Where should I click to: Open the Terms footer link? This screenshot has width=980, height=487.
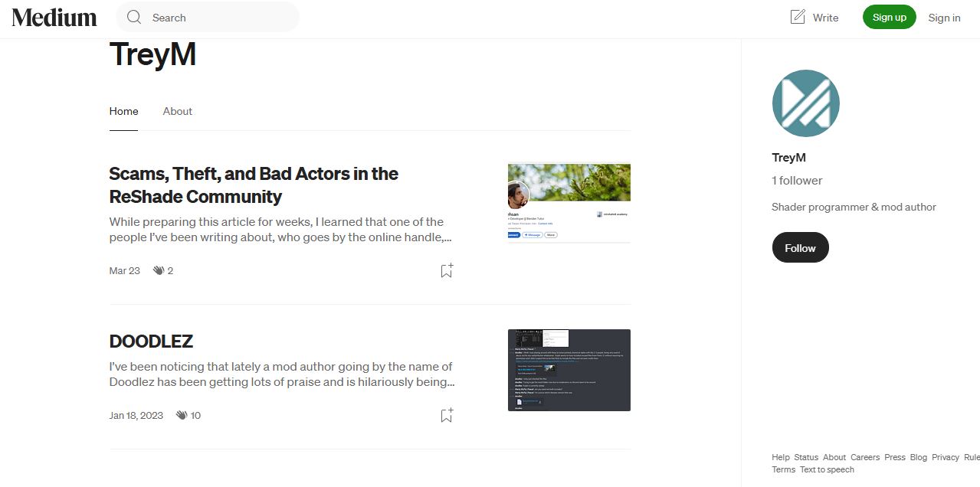point(783,469)
